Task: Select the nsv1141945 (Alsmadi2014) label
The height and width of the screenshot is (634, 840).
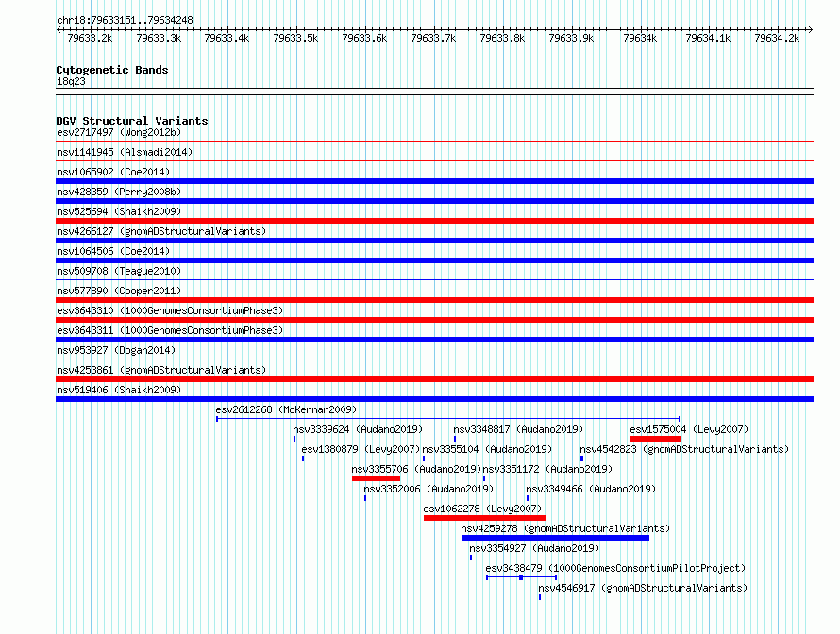Action: (x=125, y=152)
